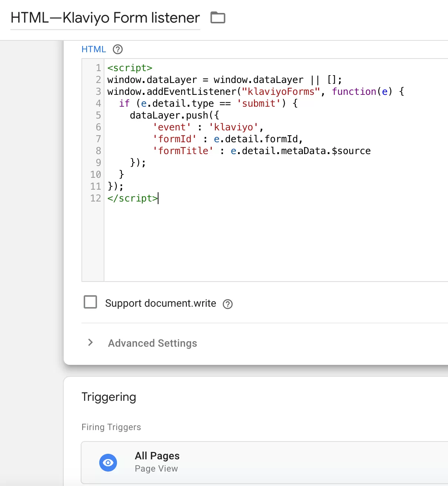The width and height of the screenshot is (448, 486).
Task: Click line number 12 in the gutter
Action: [96, 198]
